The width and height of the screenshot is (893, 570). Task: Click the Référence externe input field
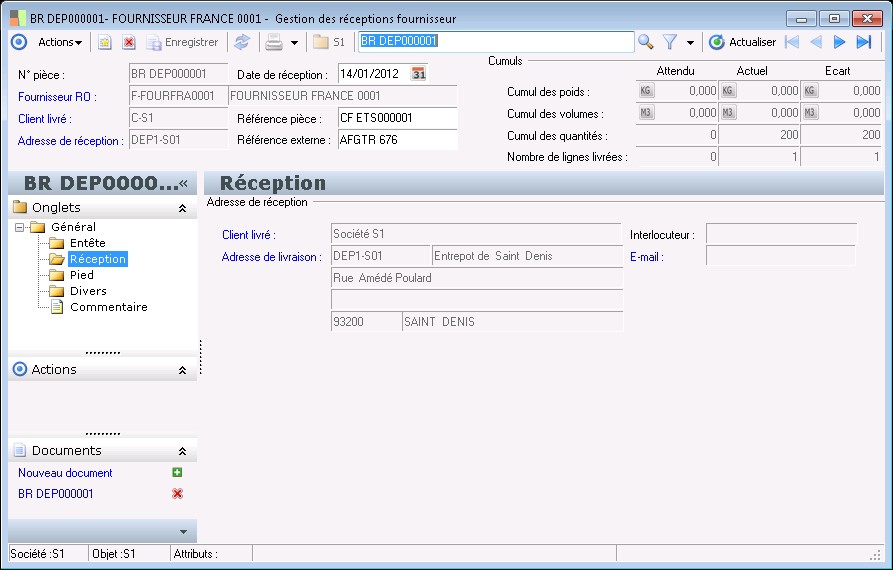pyautogui.click(x=396, y=140)
